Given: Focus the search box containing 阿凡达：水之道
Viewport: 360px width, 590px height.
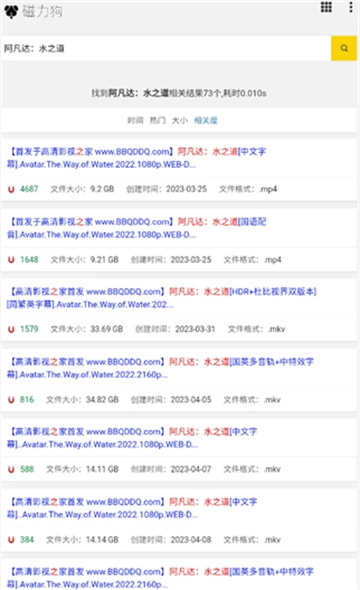Looking at the screenshot, I should 166,48.
